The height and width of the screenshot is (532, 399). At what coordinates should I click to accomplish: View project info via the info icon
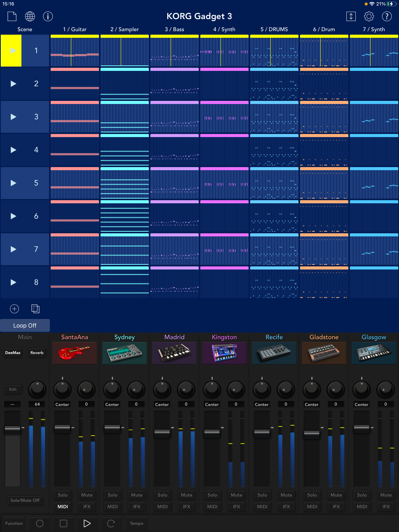[48, 16]
